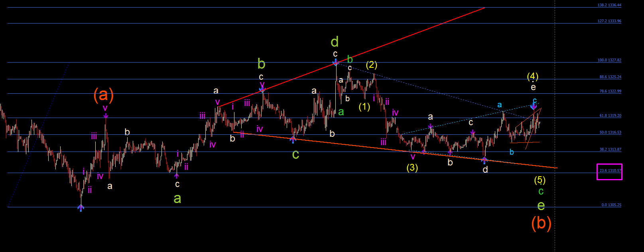644x252 pixels.
Task: Click the up arrow above large green a
Action: (x=177, y=175)
